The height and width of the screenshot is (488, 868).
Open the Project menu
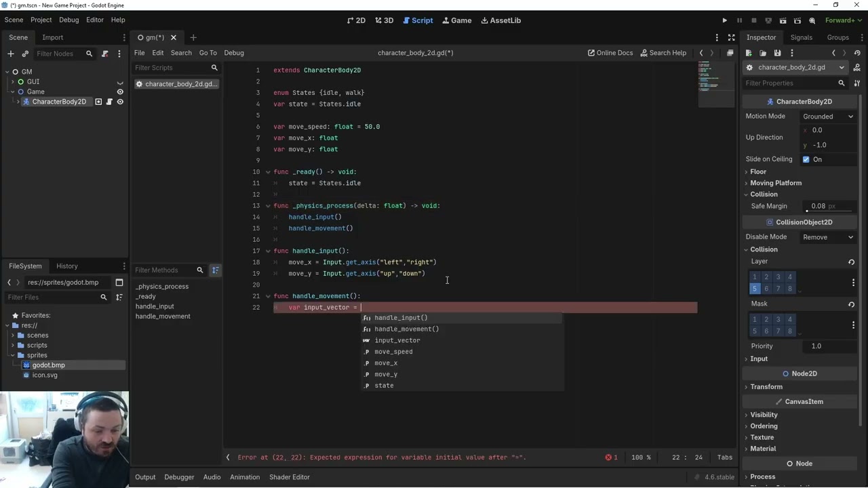[x=41, y=20]
